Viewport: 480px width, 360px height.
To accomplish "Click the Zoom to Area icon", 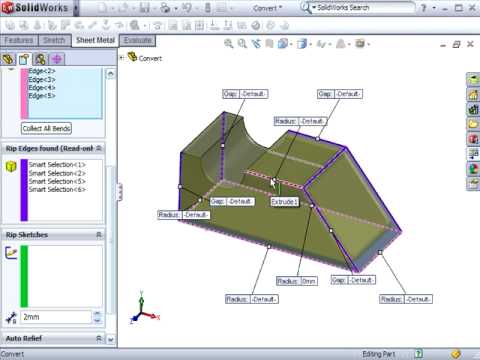I will click(242, 44).
